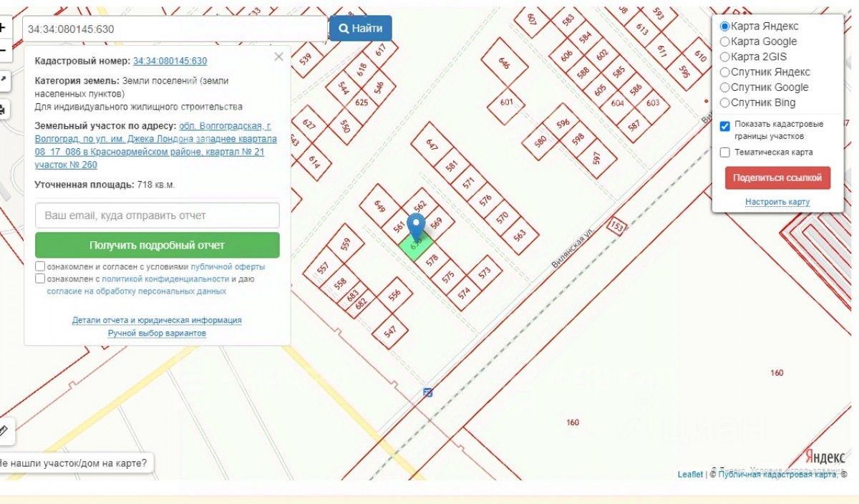Click the ruler measure tool icon
This screenshot has height=504, width=859.
click(x=4, y=430)
